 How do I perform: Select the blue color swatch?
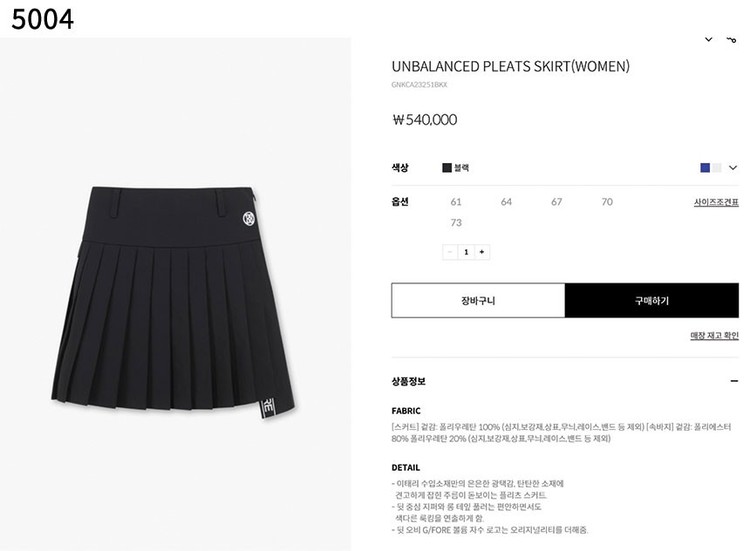pyautogui.click(x=705, y=168)
